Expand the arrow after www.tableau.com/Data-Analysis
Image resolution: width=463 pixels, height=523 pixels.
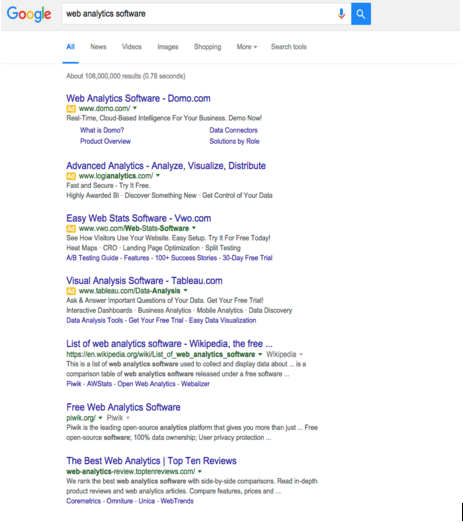click(x=185, y=291)
